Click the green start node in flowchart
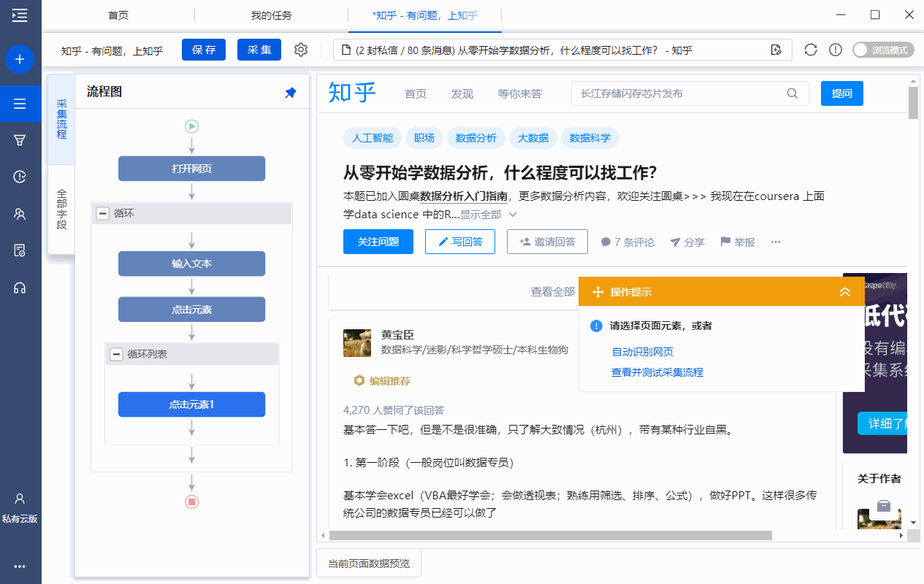 click(192, 126)
